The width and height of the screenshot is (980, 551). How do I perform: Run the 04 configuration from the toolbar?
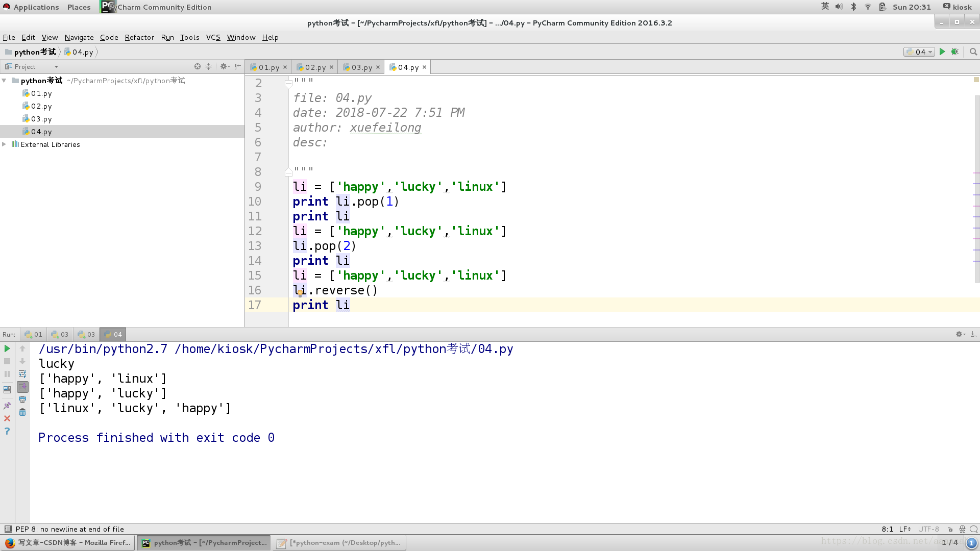[942, 52]
